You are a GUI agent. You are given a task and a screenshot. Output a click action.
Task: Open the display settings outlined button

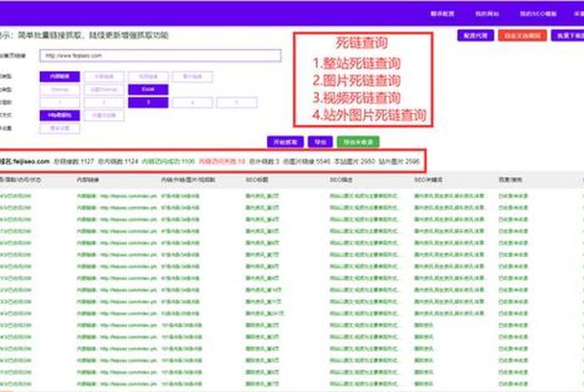(59, 128)
